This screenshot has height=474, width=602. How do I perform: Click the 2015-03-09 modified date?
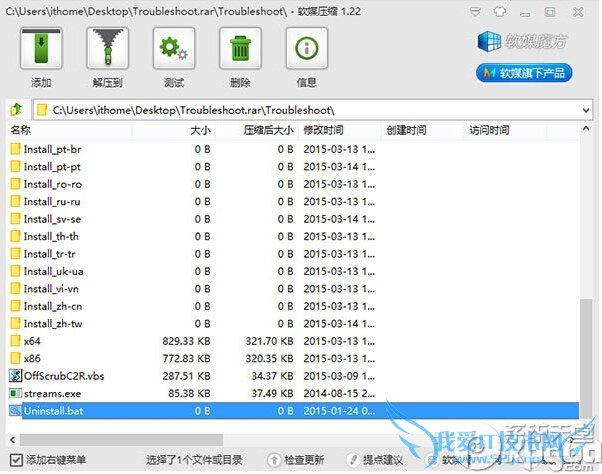coord(339,376)
